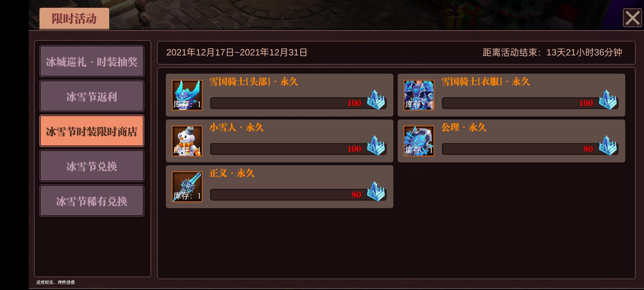644x290 pixels.
Task: Select the 雪国骑士[头部] helmet icon
Action: tap(187, 95)
